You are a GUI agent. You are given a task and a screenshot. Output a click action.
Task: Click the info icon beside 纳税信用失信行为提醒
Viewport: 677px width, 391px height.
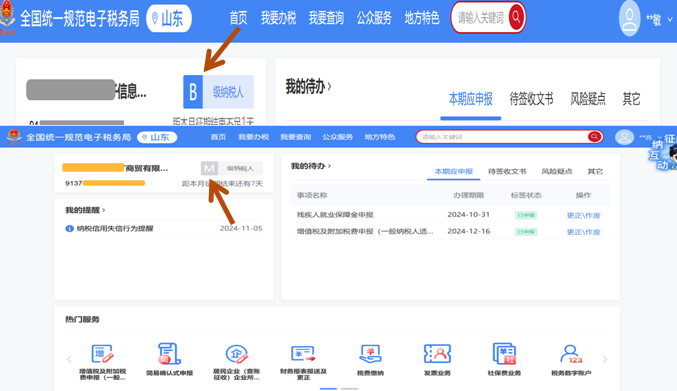pos(69,228)
